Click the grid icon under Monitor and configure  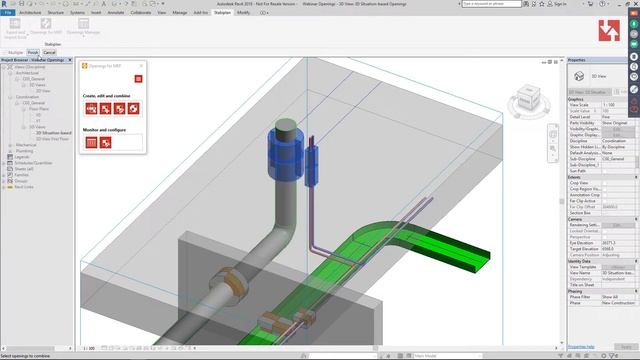click(x=91, y=142)
